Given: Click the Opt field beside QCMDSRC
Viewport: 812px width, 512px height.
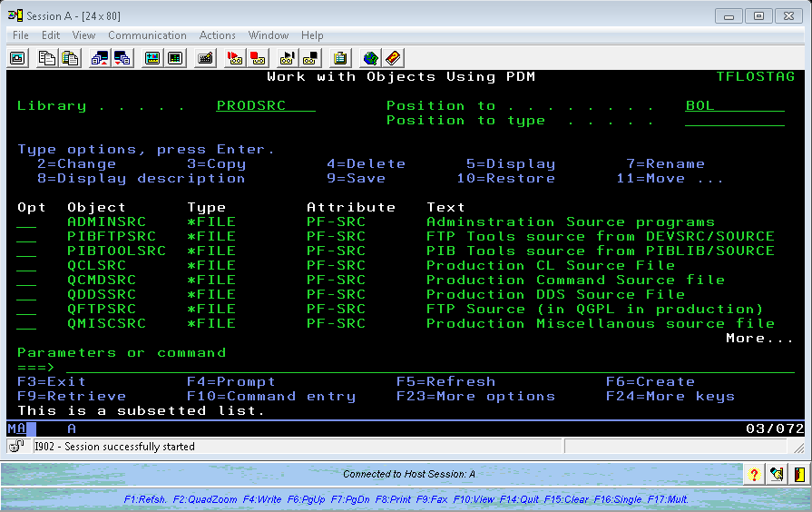Looking at the screenshot, I should (26, 280).
